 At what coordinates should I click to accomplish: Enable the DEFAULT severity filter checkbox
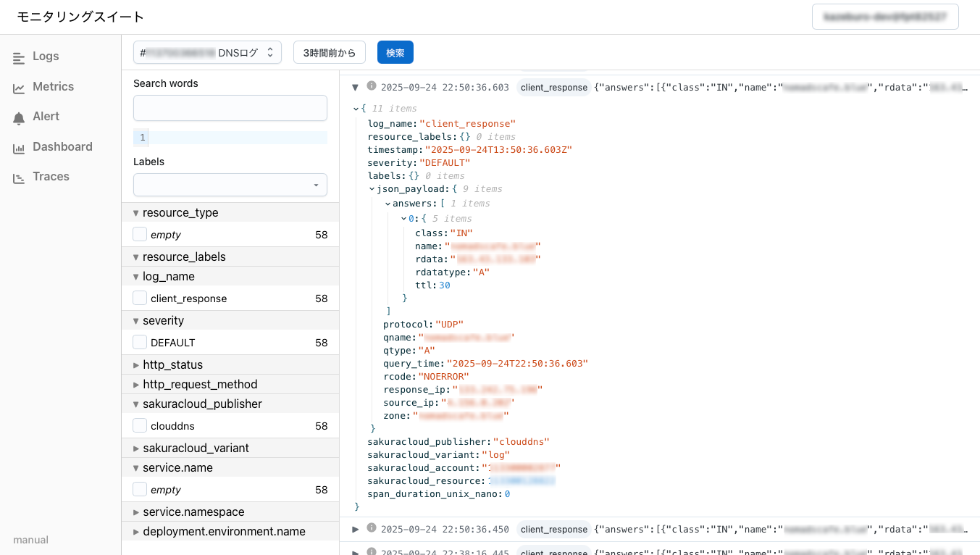tap(140, 342)
